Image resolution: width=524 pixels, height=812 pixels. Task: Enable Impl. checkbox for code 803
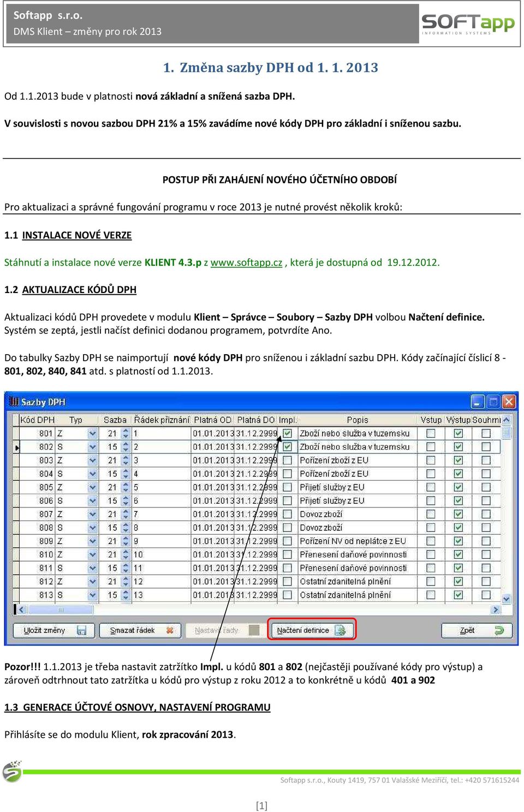288,460
